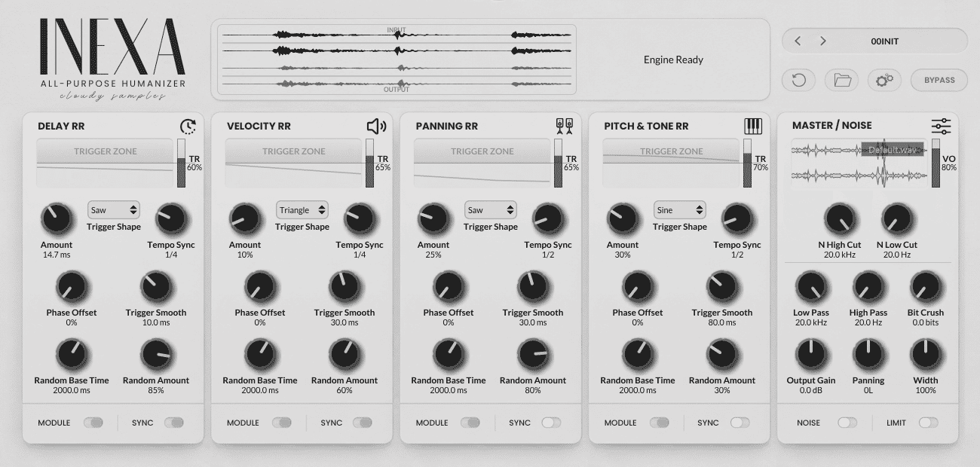Viewport: 980px width, 467px height.
Task: Click Delay RR TRIGGER ZONE bar
Action: (x=105, y=151)
